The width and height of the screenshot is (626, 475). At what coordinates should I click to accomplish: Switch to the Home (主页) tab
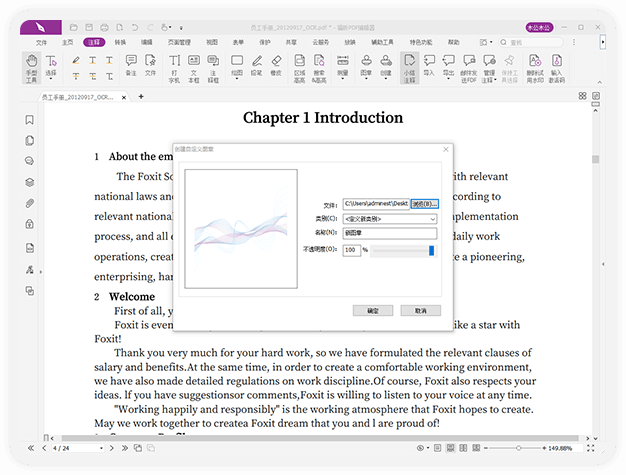click(x=67, y=42)
